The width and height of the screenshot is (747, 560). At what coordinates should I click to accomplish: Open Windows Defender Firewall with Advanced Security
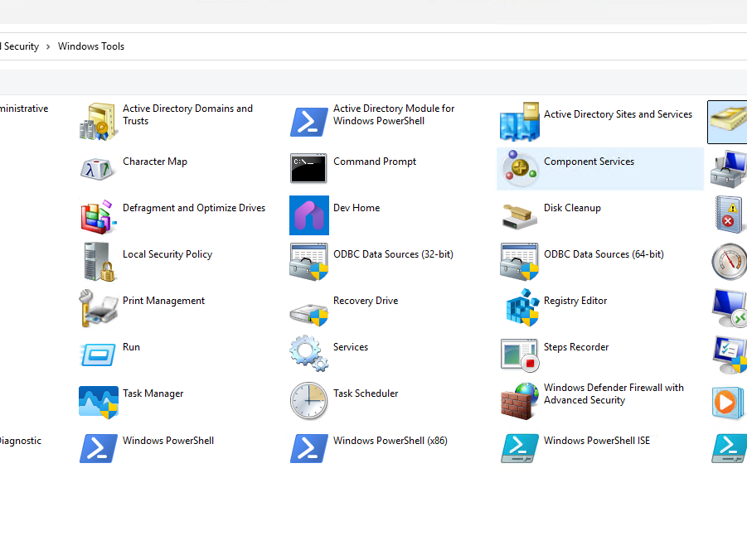[614, 393]
